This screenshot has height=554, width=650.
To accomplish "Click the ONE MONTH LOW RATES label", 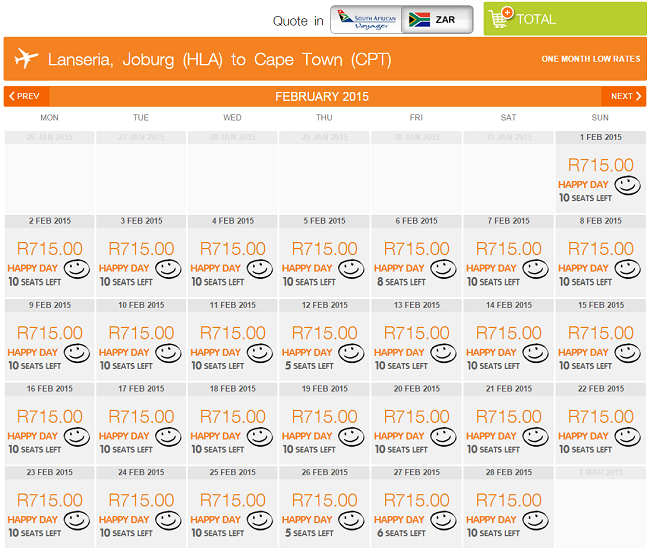I will click(591, 59).
